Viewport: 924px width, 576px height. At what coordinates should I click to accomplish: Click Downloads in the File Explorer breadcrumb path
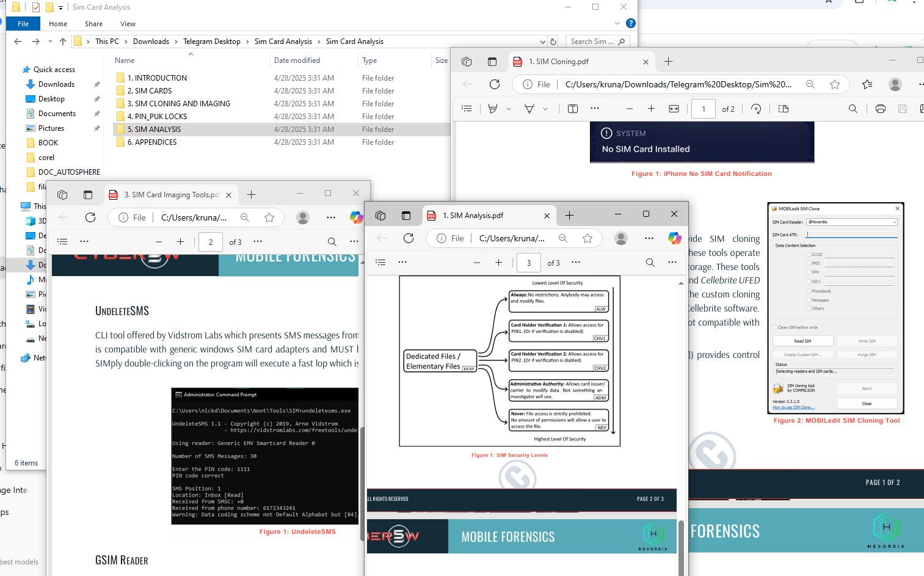(151, 42)
